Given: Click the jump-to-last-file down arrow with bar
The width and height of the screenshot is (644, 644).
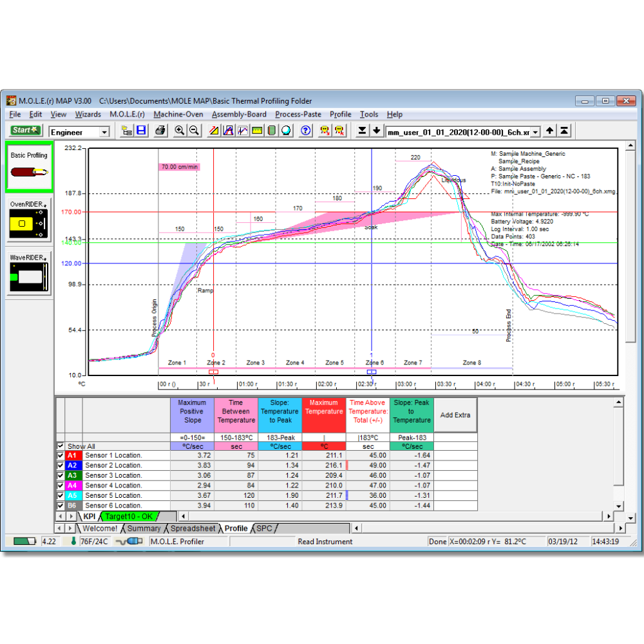Looking at the screenshot, I should (362, 131).
